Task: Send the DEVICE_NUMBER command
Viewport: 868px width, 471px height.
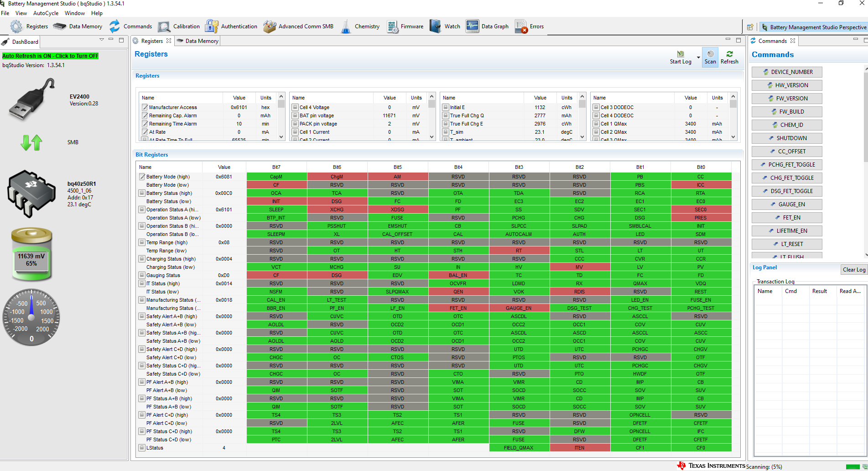Action: (x=787, y=72)
